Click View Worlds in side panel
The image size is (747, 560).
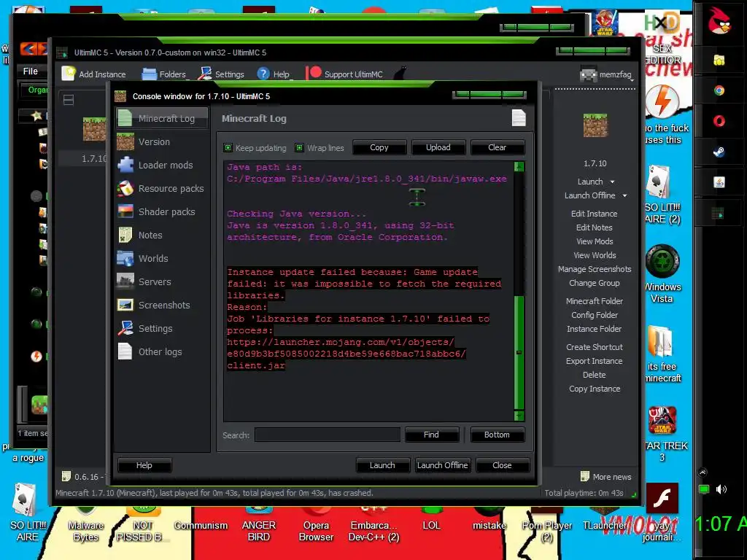coord(595,255)
